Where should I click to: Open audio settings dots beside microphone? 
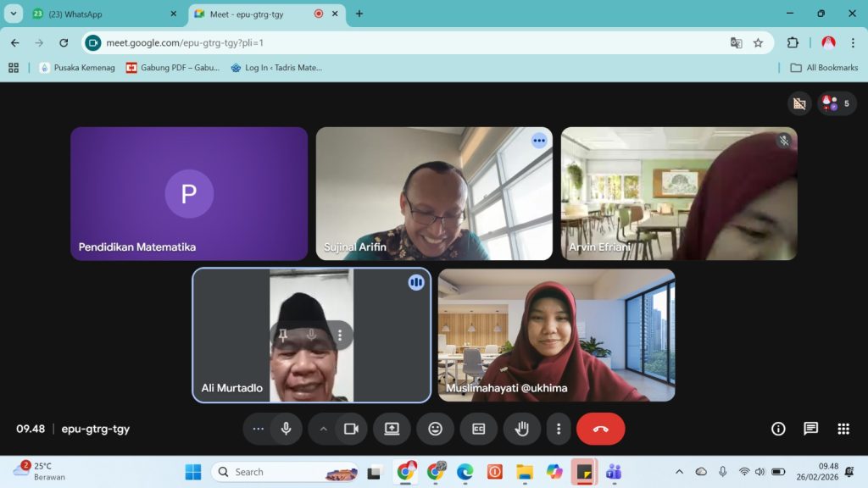click(258, 429)
